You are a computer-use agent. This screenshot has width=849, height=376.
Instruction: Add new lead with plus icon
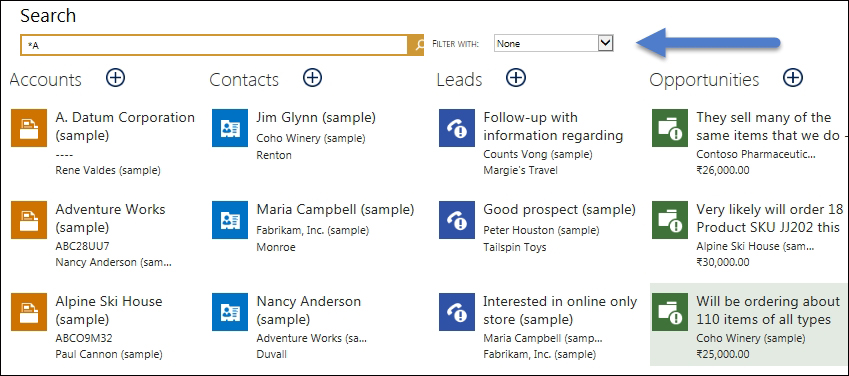(x=516, y=77)
